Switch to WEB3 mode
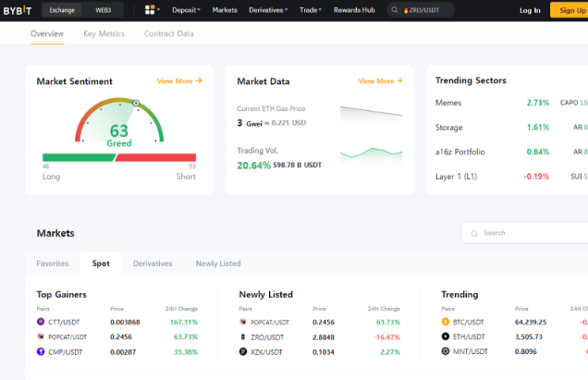588x380 pixels. point(103,10)
